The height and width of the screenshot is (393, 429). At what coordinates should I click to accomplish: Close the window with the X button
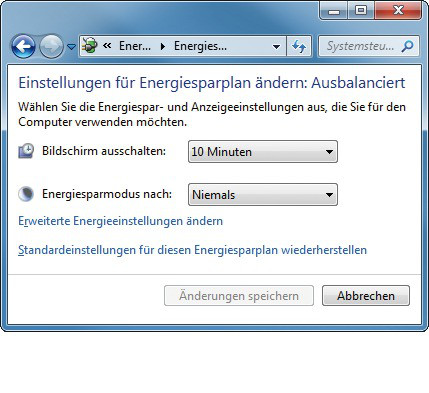398,10
